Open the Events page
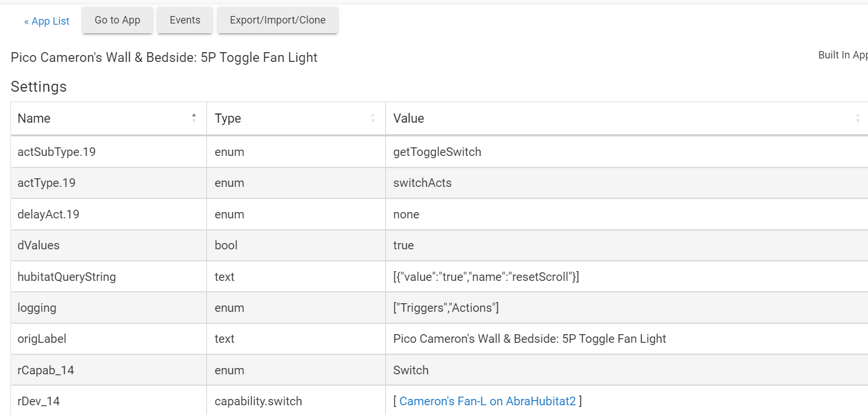This screenshot has height=415, width=868. click(x=185, y=20)
